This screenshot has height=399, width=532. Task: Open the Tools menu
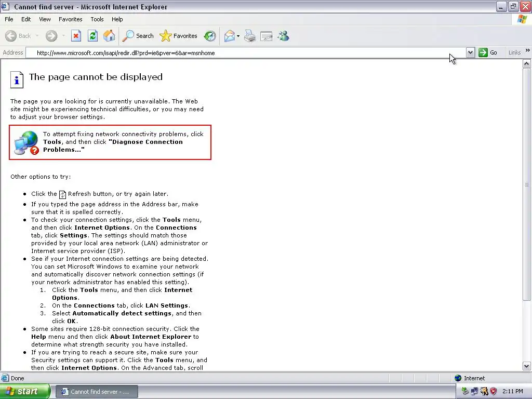click(x=97, y=19)
